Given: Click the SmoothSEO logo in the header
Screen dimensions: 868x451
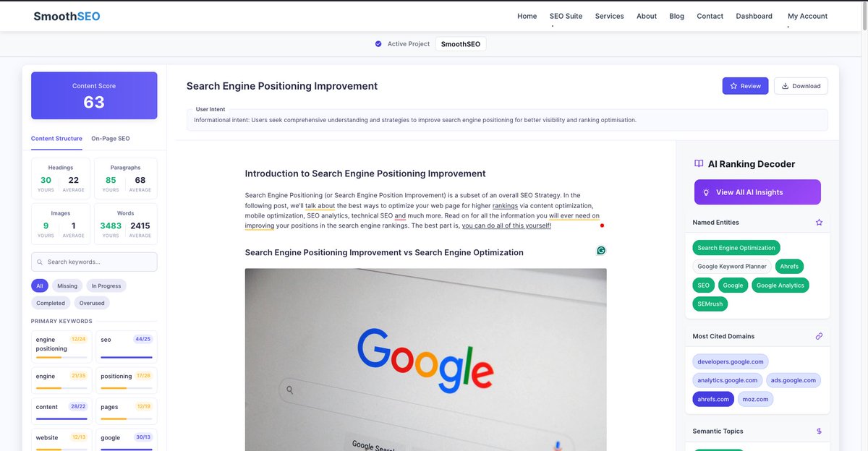Looking at the screenshot, I should pos(67,16).
